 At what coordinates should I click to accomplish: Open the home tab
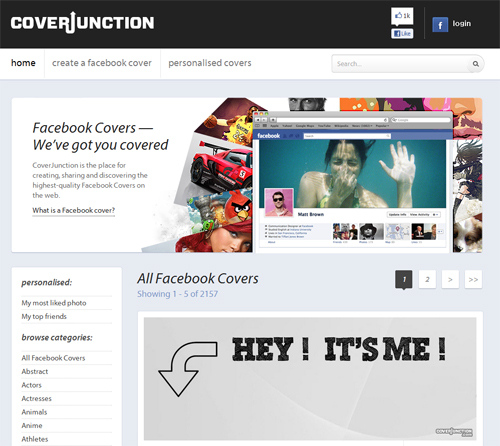click(x=23, y=63)
